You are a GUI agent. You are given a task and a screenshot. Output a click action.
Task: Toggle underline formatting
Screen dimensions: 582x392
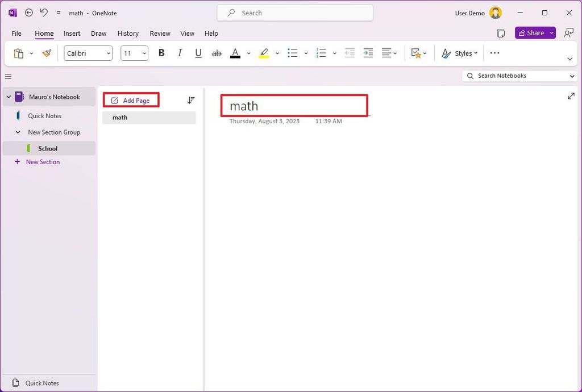[x=198, y=53]
